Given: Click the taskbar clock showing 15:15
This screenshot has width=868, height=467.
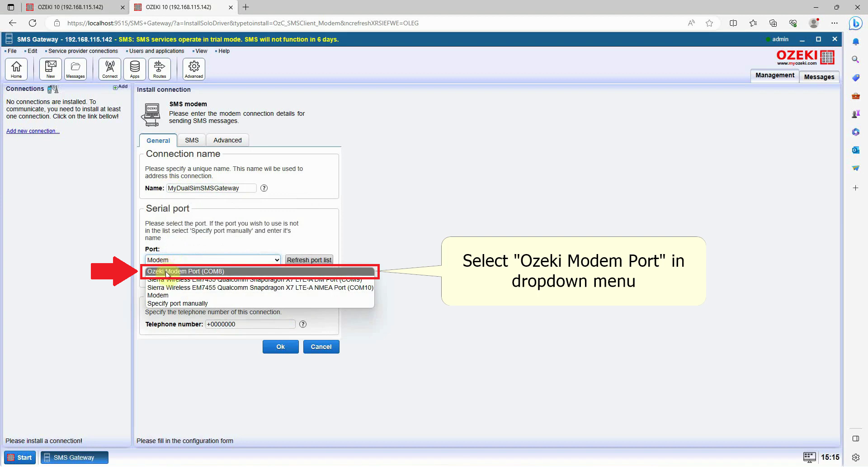Looking at the screenshot, I should point(830,458).
